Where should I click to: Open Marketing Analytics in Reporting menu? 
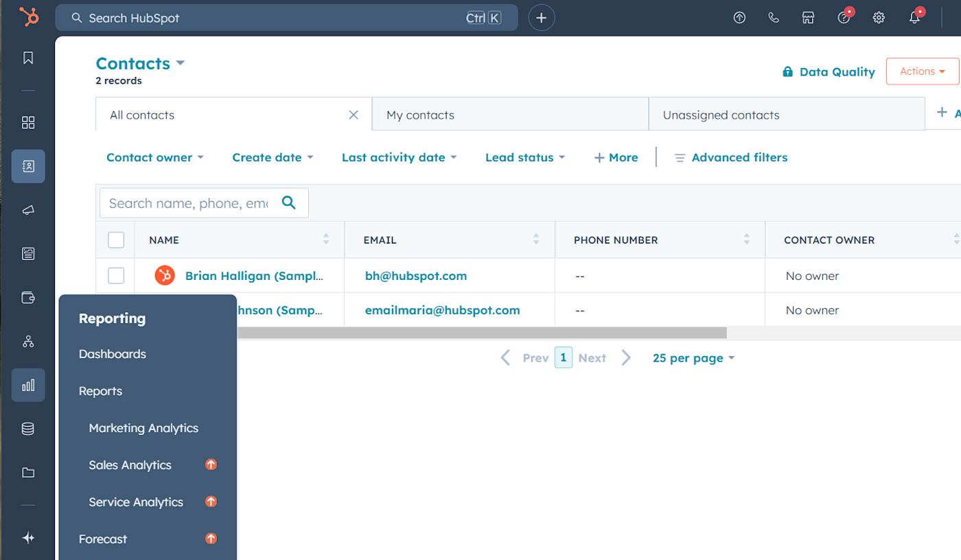point(143,428)
